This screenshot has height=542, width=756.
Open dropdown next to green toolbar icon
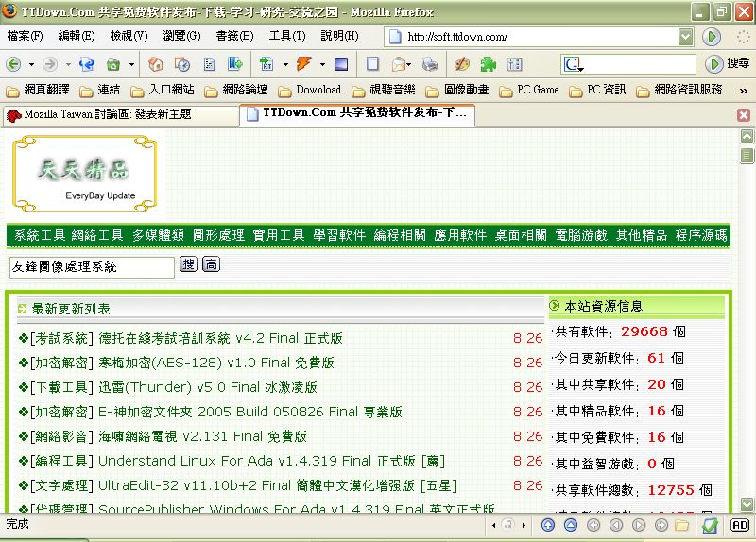pyautogui.click(x=131, y=64)
